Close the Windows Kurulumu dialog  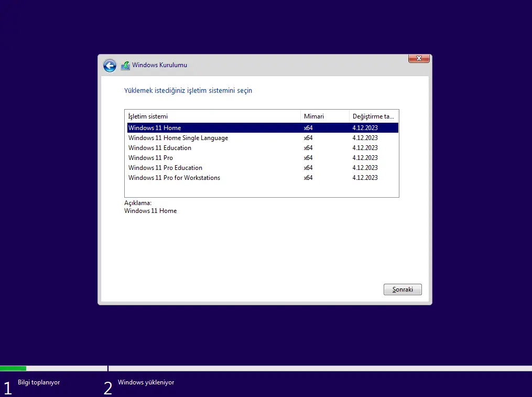point(419,58)
